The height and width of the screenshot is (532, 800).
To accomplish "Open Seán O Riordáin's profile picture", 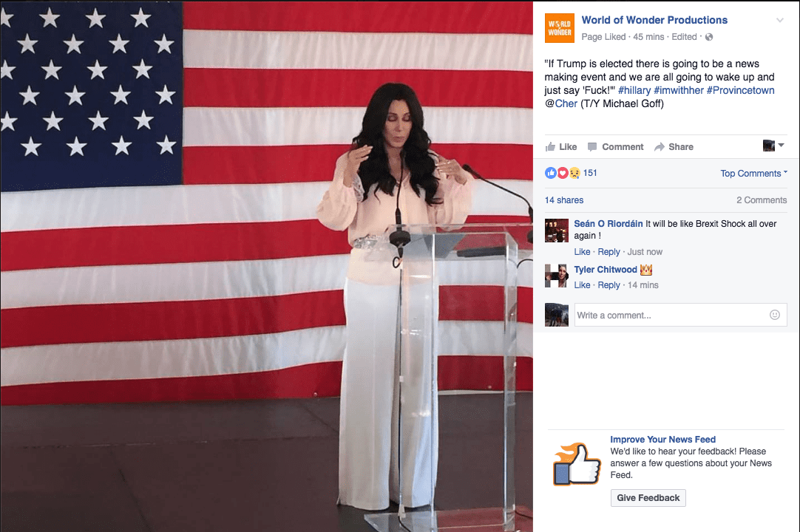I will point(556,231).
